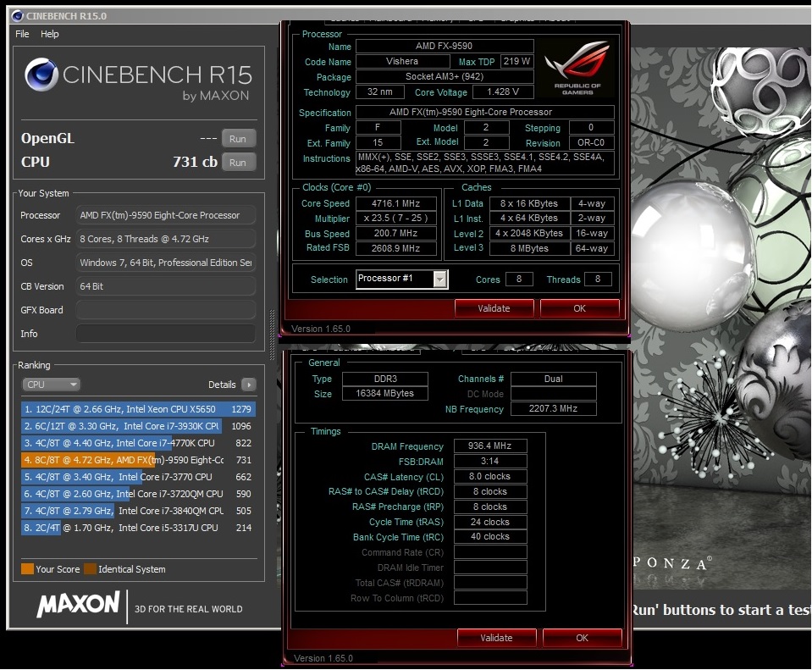Click the NB Frequency 2207.3 MHz value
This screenshot has height=670, width=812.
[x=553, y=408]
